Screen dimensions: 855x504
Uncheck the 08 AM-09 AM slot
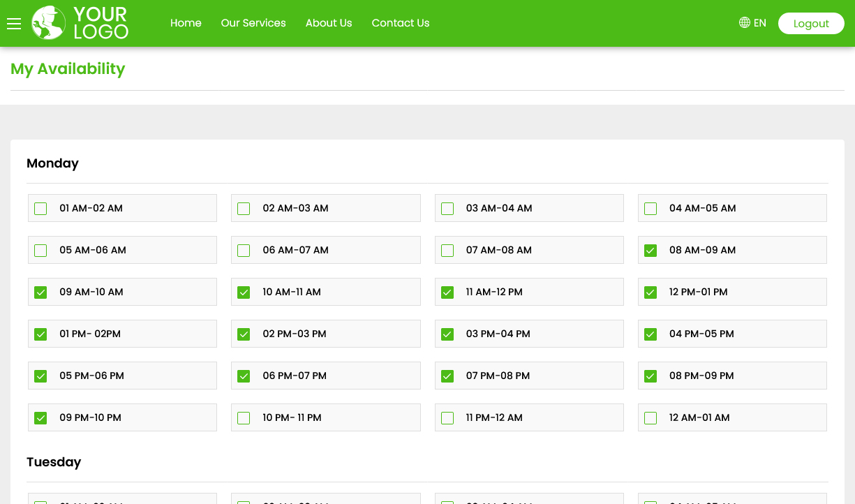(650, 250)
